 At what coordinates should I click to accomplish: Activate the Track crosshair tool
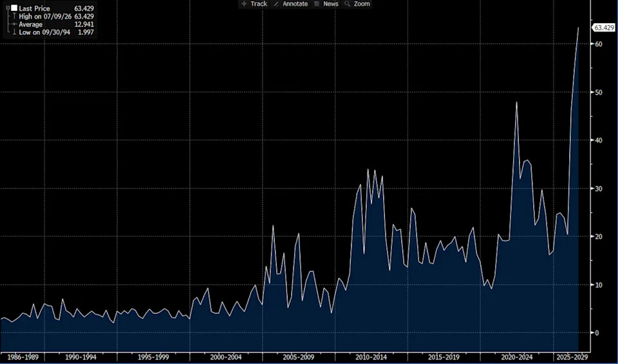pyautogui.click(x=254, y=4)
